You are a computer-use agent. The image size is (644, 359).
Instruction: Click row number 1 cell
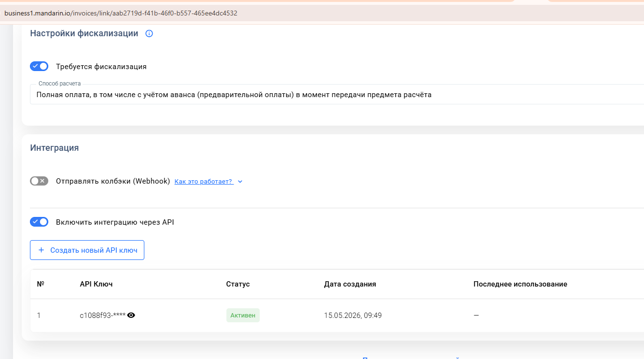(x=39, y=316)
